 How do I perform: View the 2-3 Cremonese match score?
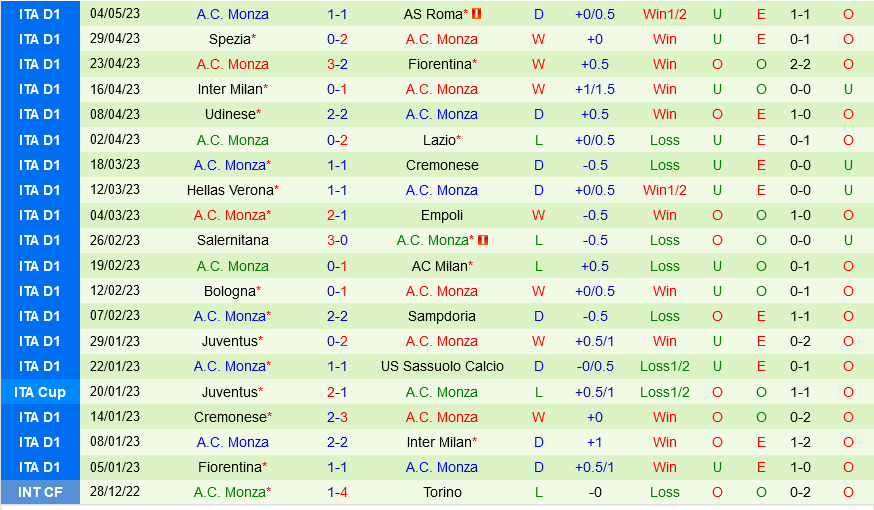tap(337, 417)
